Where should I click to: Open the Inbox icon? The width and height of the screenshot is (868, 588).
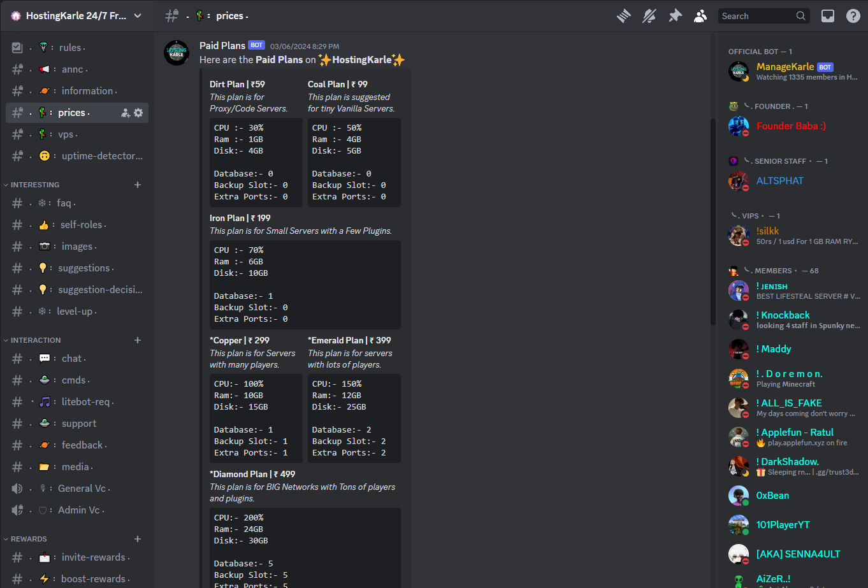[x=827, y=16]
